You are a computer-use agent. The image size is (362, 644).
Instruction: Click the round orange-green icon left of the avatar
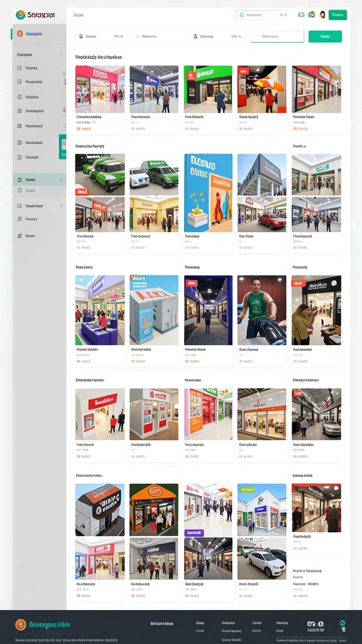coord(312,15)
